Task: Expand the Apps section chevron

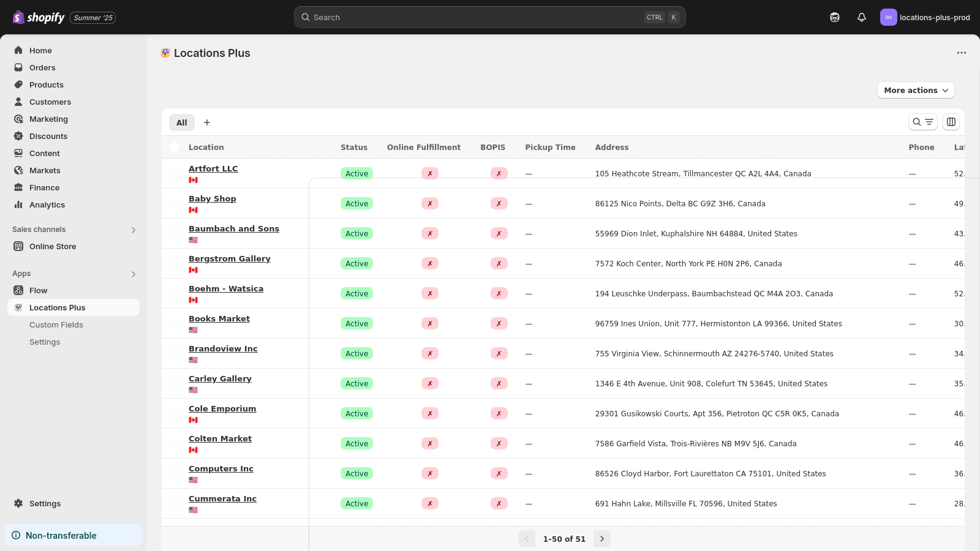Action: coord(134,274)
